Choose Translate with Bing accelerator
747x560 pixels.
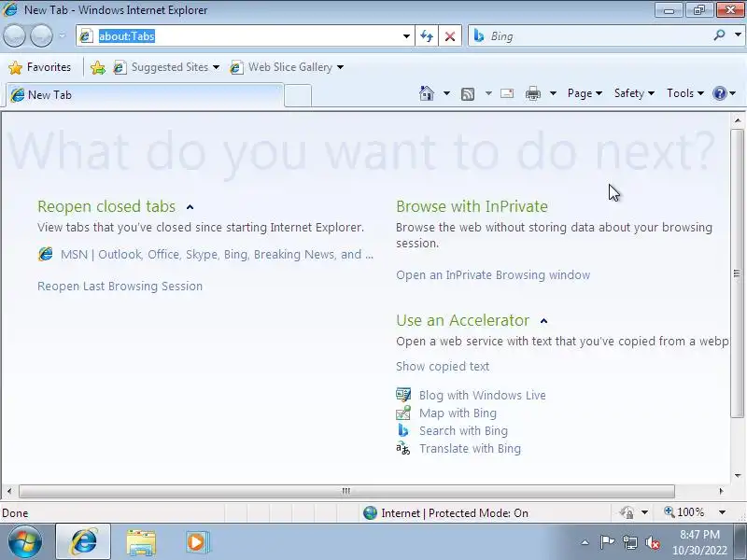click(x=471, y=449)
